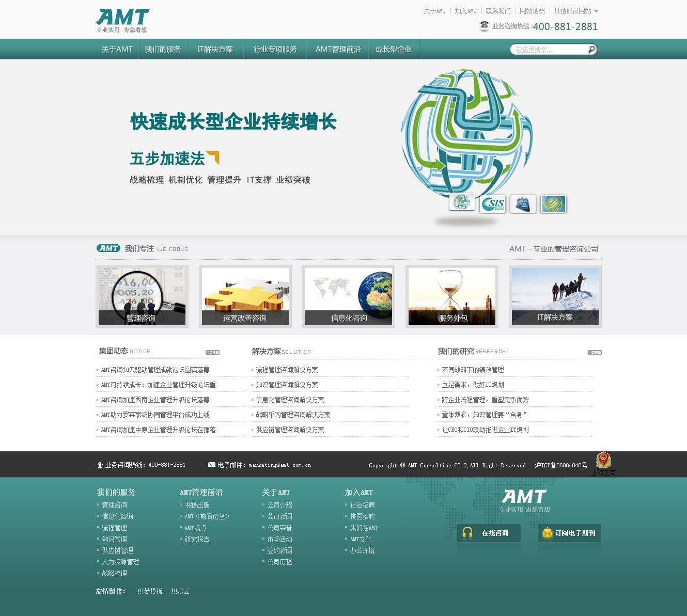Click footer 人力资源管理 link
Screen dimensions: 687x616
click(x=120, y=562)
